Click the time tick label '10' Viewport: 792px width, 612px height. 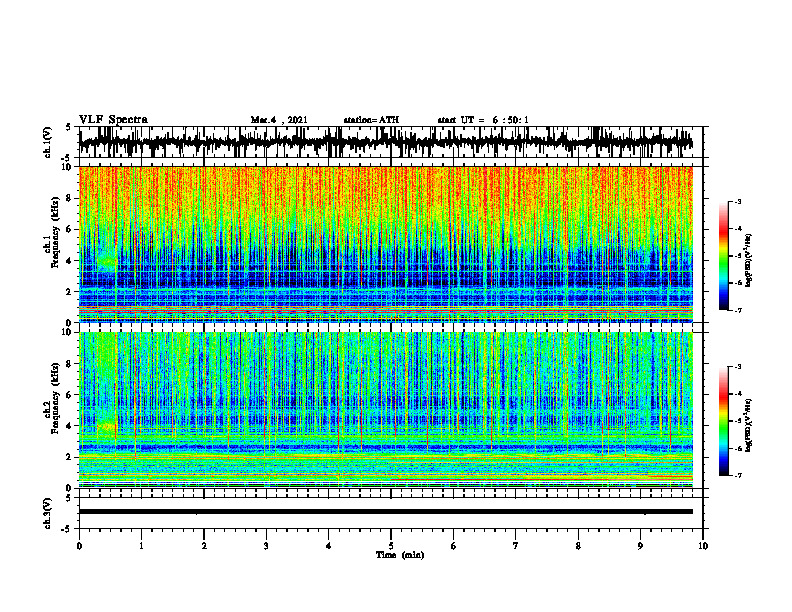(703, 546)
